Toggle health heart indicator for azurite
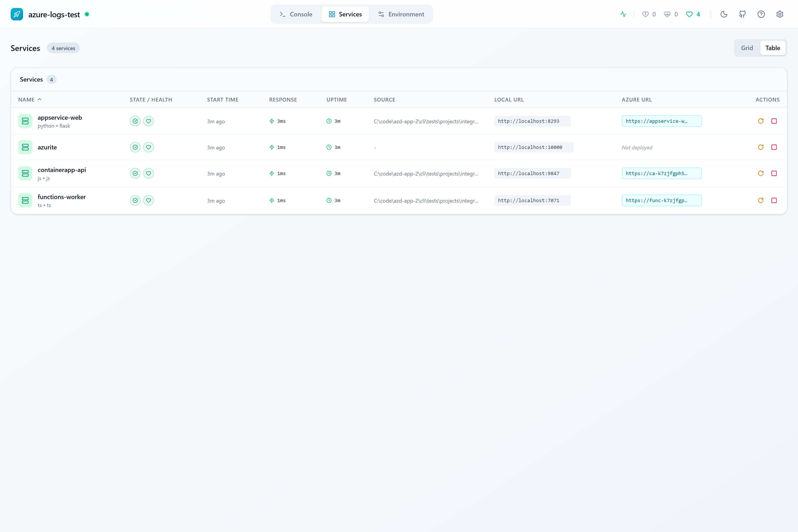Image resolution: width=798 pixels, height=532 pixels. tap(148, 147)
